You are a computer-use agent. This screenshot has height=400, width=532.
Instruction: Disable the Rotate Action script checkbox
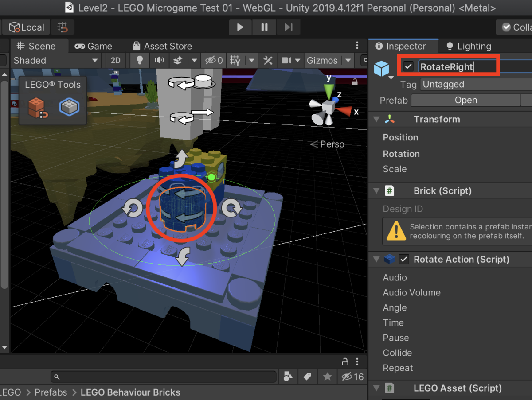[404, 260]
